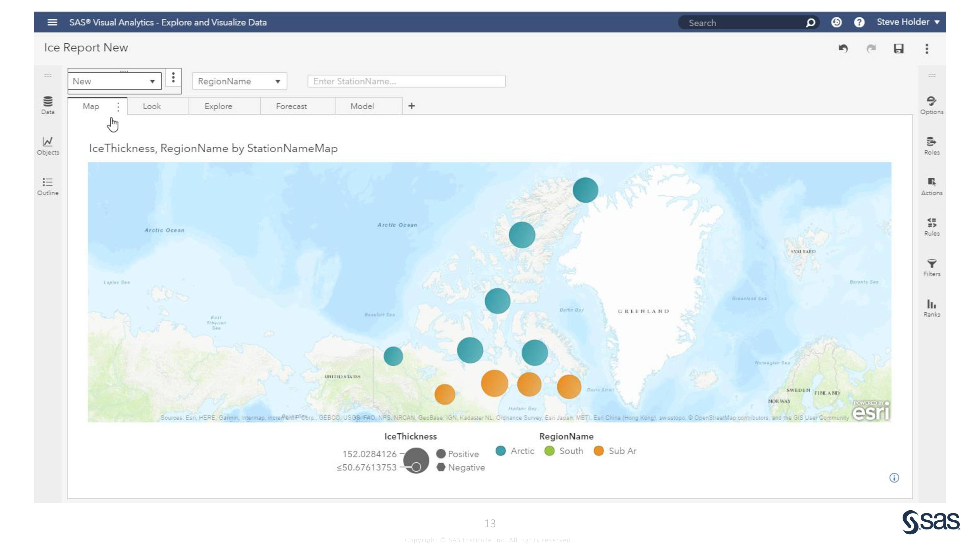The width and height of the screenshot is (980, 551).
Task: Open the Filters pane
Action: point(932,268)
